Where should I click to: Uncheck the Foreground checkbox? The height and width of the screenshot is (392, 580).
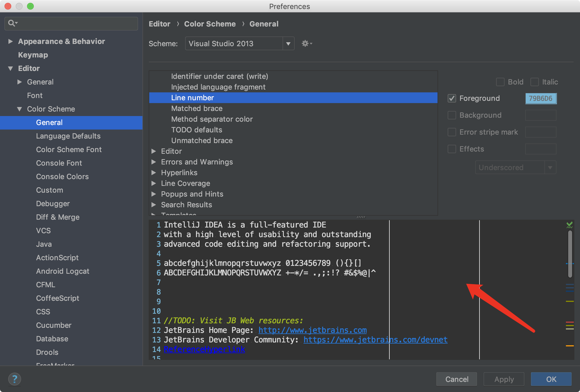click(x=452, y=98)
